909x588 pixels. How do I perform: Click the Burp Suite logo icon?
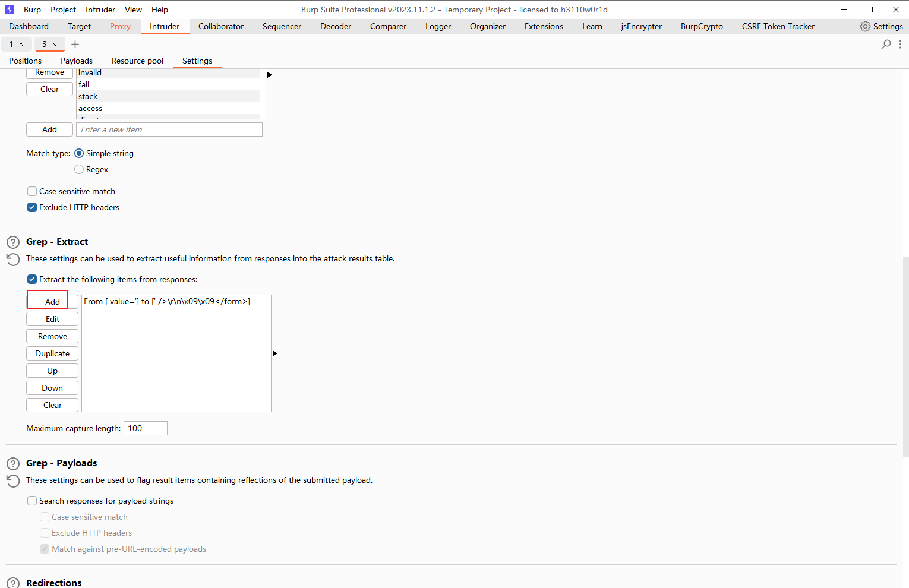10,10
